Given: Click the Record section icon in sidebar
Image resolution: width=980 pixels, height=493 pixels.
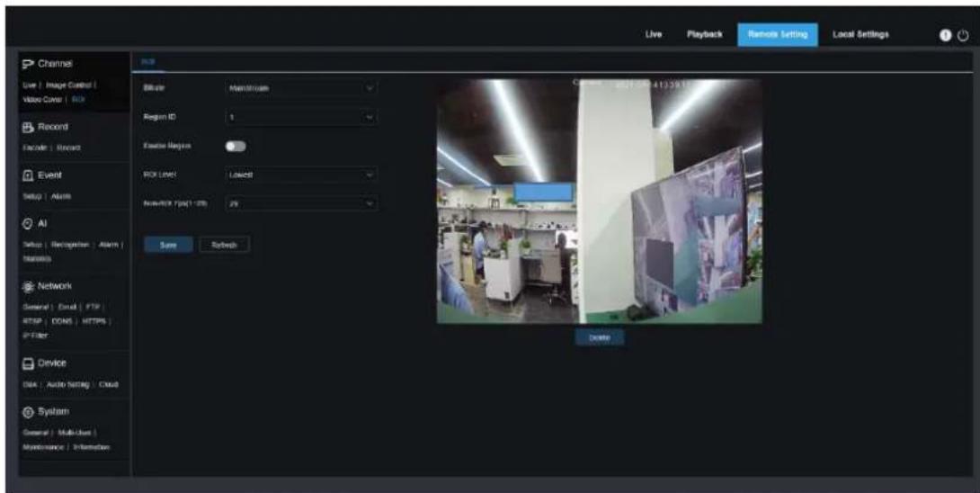Looking at the screenshot, I should 28,126.
